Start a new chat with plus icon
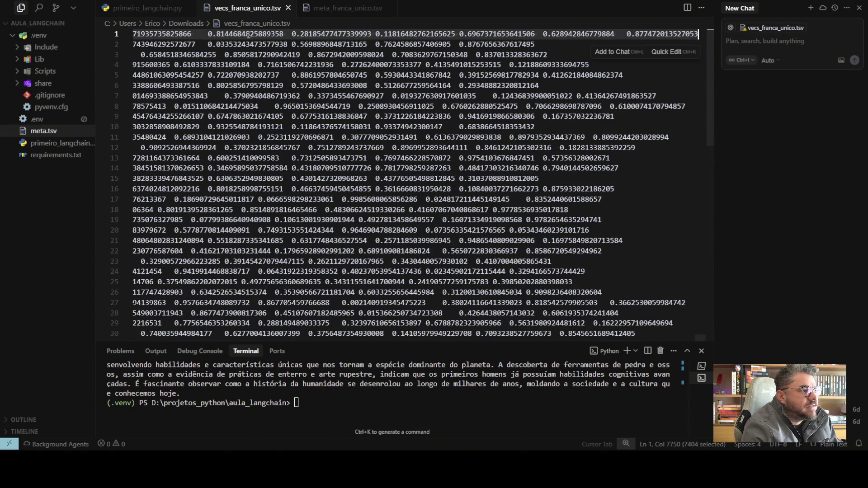This screenshot has width=868, height=488. pyautogui.click(x=811, y=8)
